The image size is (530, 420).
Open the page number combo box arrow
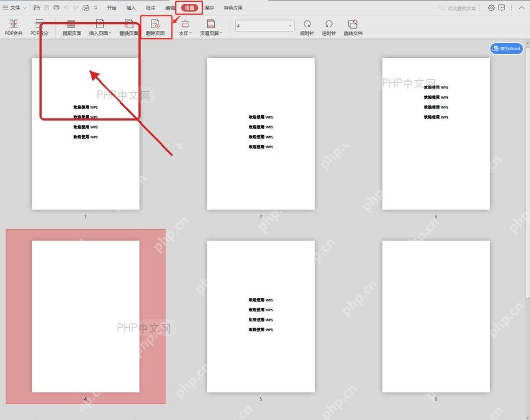point(290,26)
